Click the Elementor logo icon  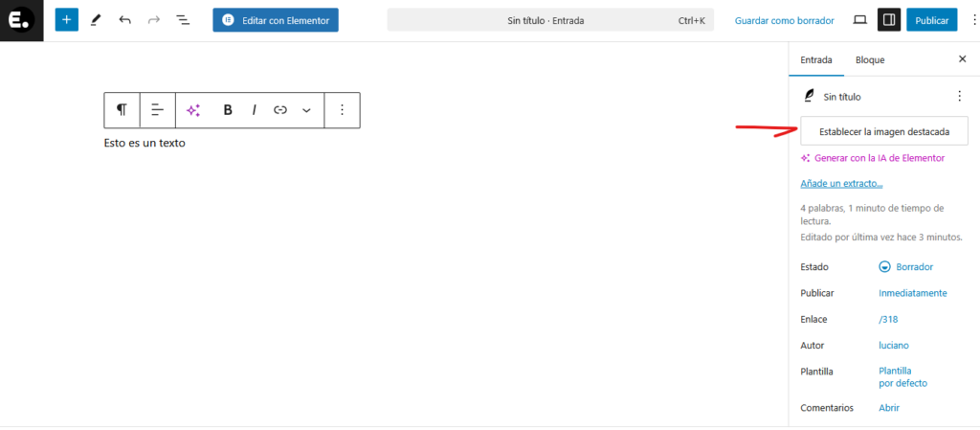21,20
